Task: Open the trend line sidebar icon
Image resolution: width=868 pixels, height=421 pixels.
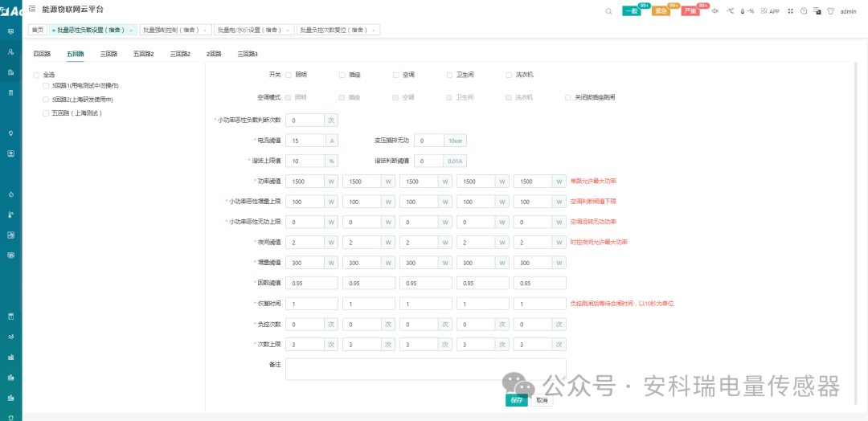Action: (x=10, y=337)
